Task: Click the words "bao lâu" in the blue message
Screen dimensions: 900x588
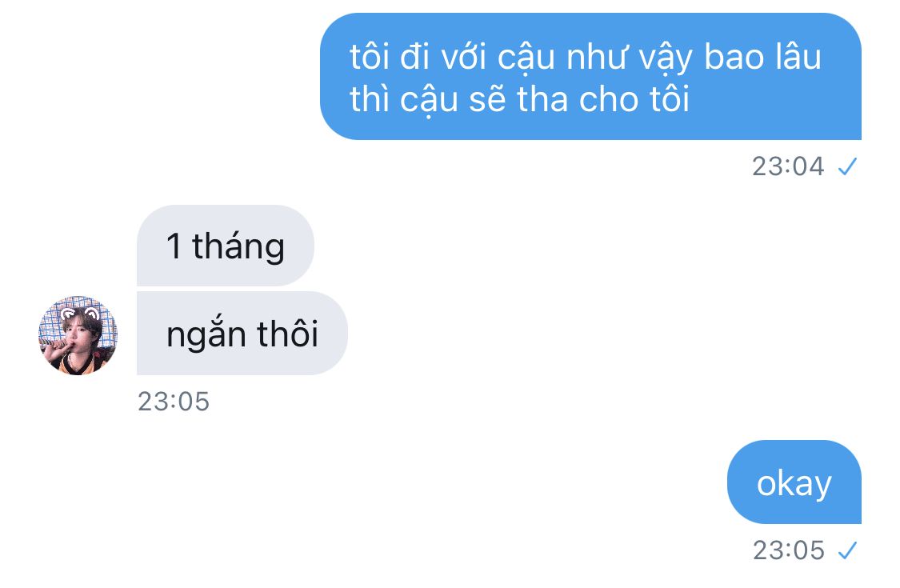Action: (762, 57)
